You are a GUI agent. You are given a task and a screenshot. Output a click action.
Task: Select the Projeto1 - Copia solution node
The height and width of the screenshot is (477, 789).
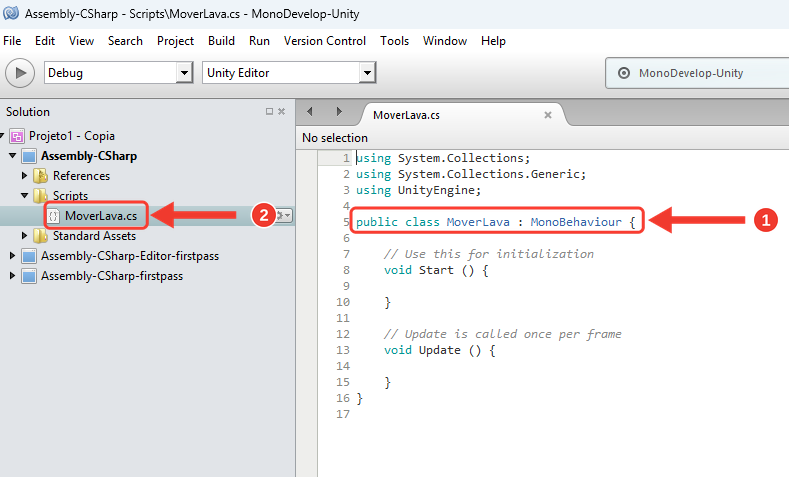[x=72, y=136]
